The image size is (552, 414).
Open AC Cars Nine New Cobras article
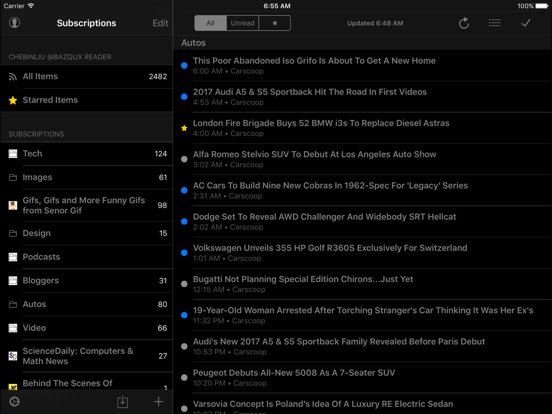click(x=363, y=190)
